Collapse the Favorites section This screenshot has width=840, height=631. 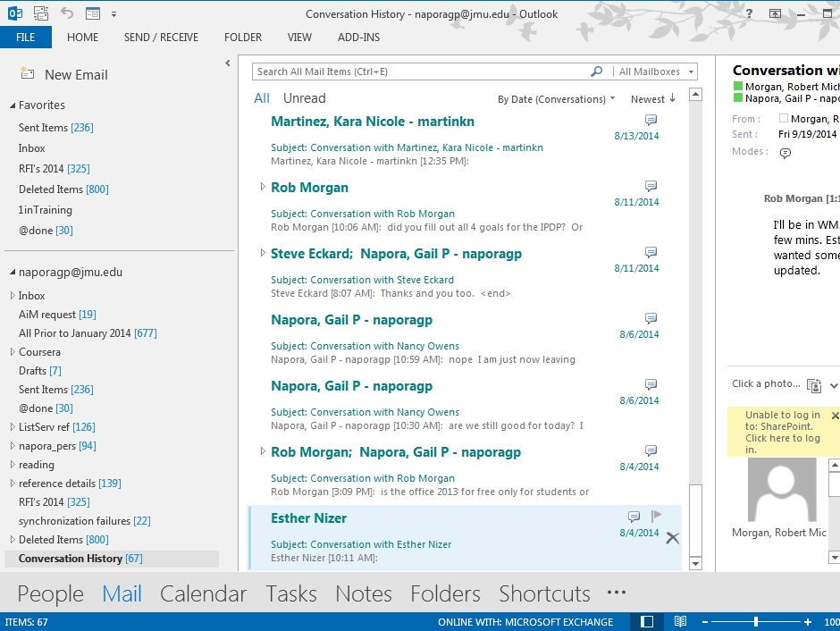[x=13, y=106]
